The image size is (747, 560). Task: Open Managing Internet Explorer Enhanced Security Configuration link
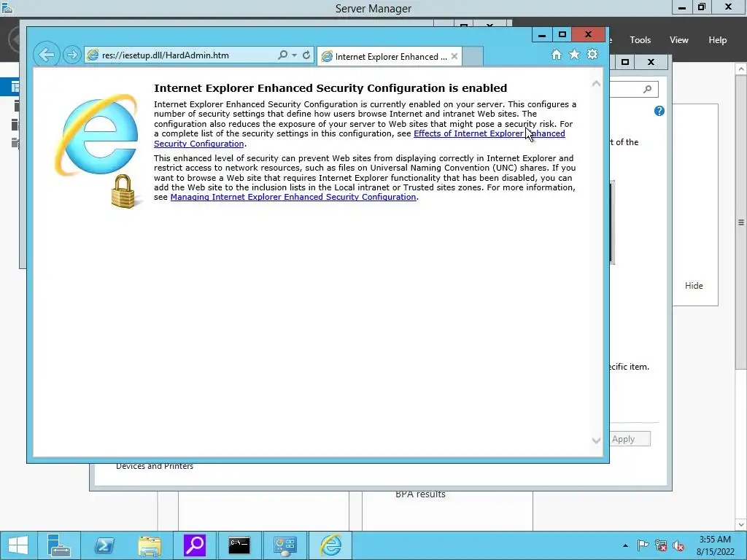293,197
